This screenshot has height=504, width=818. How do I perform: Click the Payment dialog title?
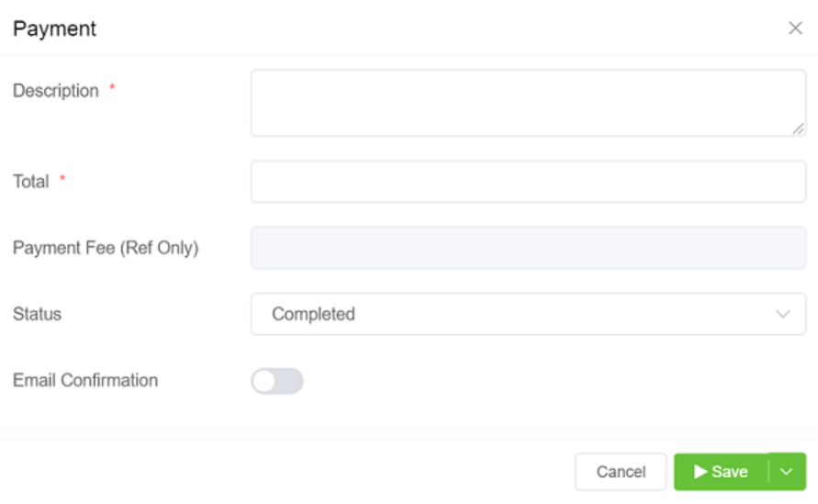pyautogui.click(x=55, y=28)
